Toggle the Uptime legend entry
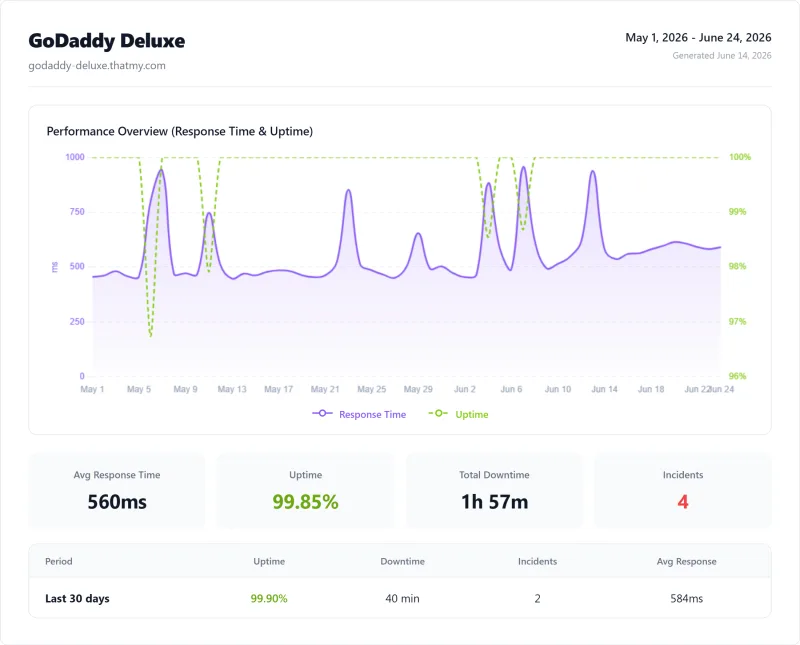Screen dimensions: 800x645 click(458, 414)
